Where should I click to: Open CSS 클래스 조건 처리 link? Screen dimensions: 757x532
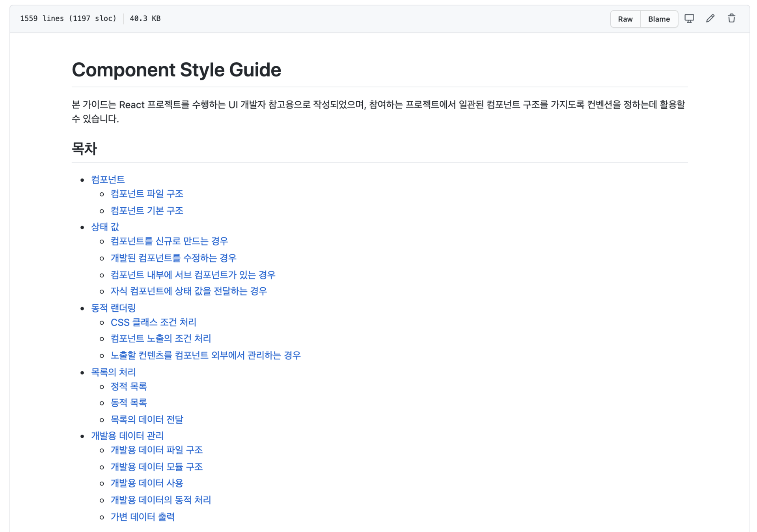click(153, 322)
